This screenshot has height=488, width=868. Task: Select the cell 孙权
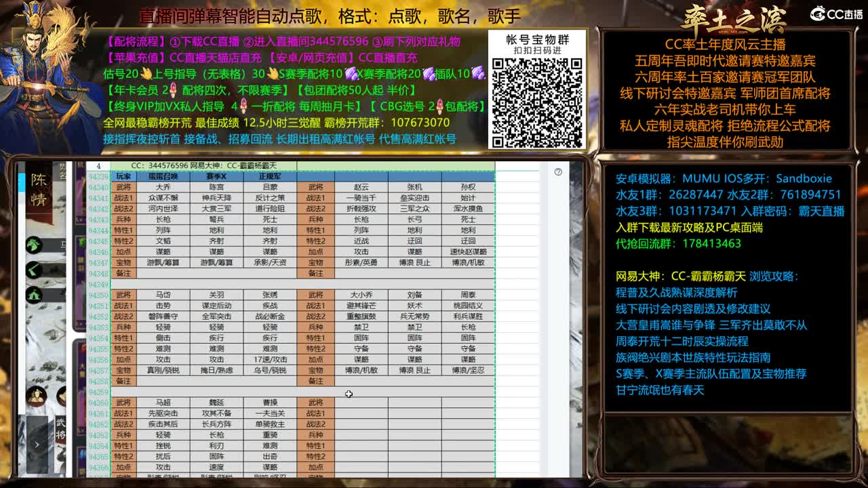[468, 187]
